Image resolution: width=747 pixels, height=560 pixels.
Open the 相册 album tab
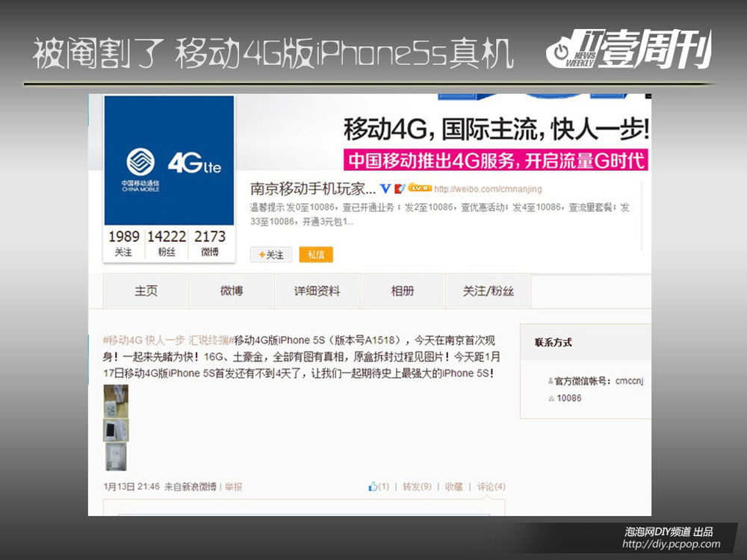tap(403, 291)
